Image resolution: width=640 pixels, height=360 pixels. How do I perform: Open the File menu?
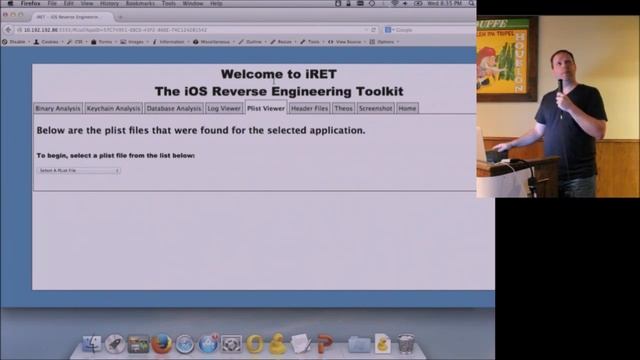[x=52, y=3]
